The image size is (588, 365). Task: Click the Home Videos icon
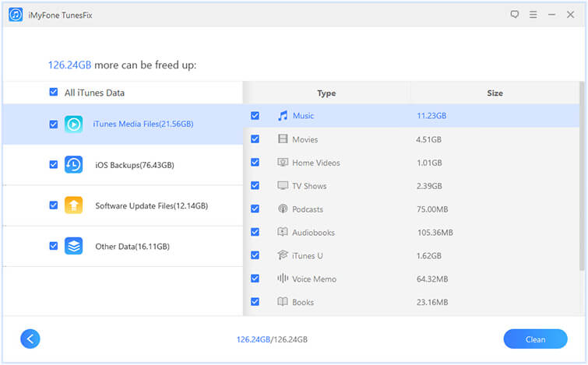click(283, 162)
